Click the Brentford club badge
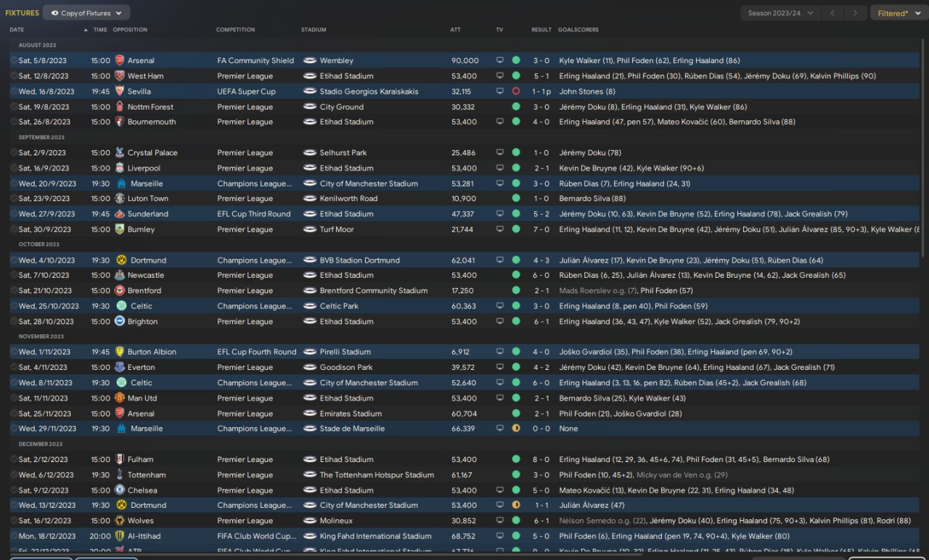The width and height of the screenshot is (929, 560). click(x=120, y=291)
